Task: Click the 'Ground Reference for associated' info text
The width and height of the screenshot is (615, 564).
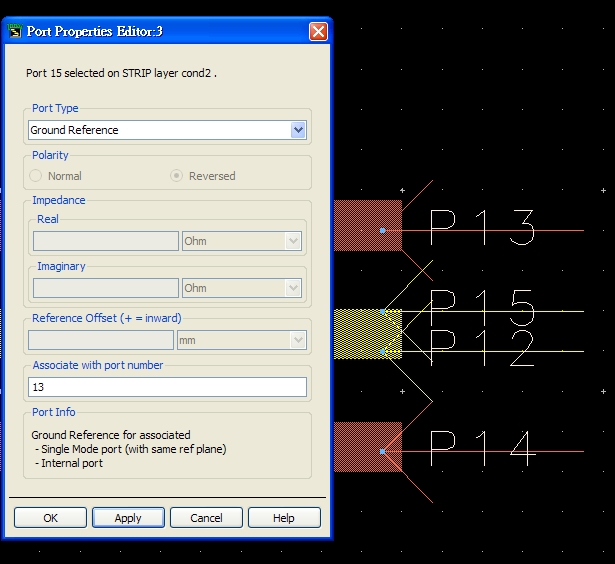Action: click(x=111, y=435)
